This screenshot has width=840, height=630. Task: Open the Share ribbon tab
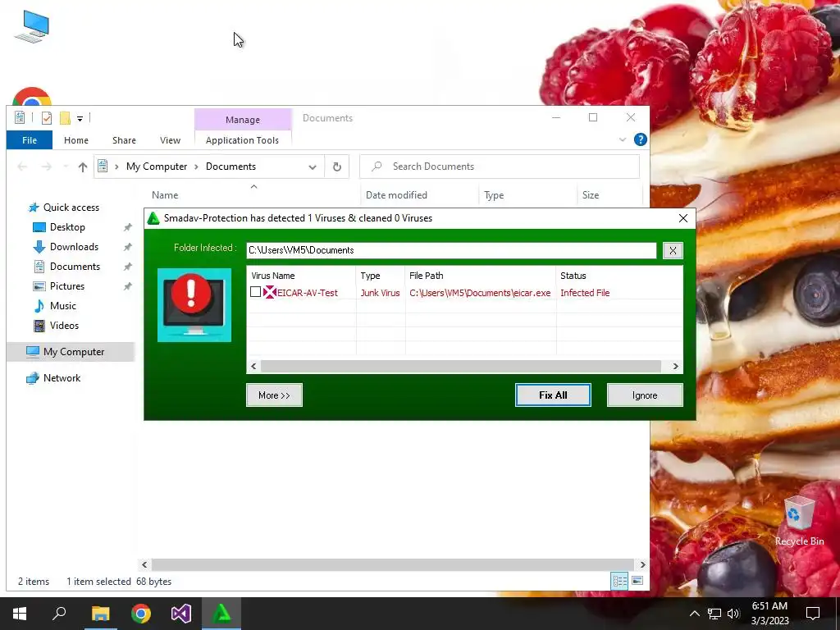(x=124, y=140)
